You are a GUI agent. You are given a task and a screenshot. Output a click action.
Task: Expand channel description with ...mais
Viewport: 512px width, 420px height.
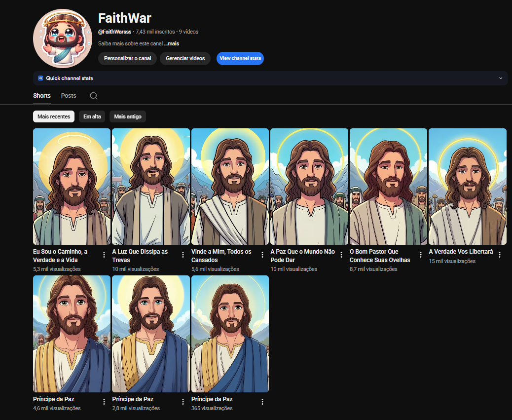[172, 43]
